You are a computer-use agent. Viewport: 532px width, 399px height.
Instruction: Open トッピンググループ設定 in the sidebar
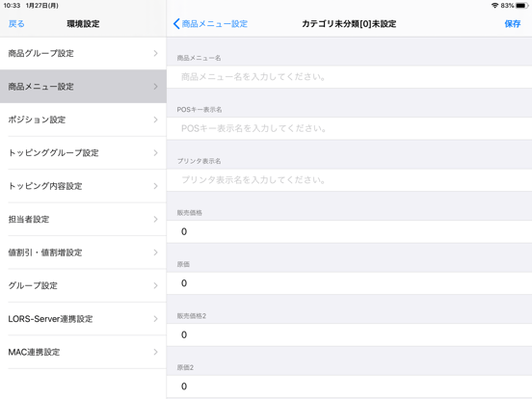(x=83, y=153)
